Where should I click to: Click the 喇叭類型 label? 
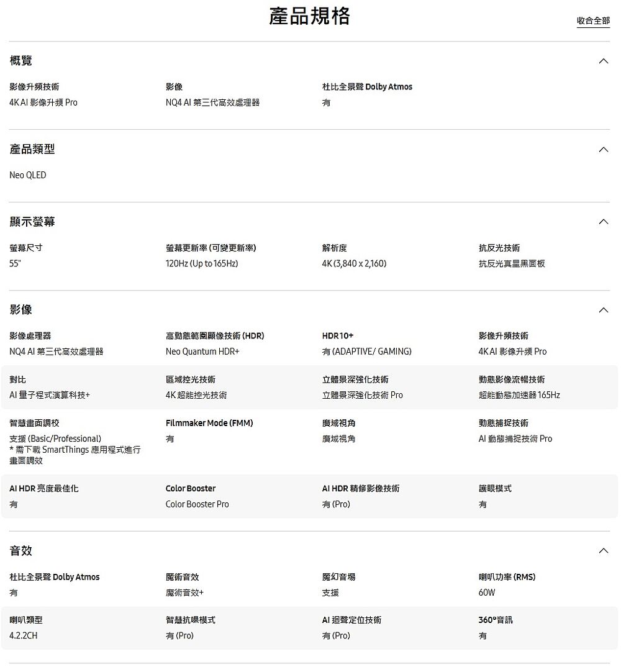click(25, 620)
